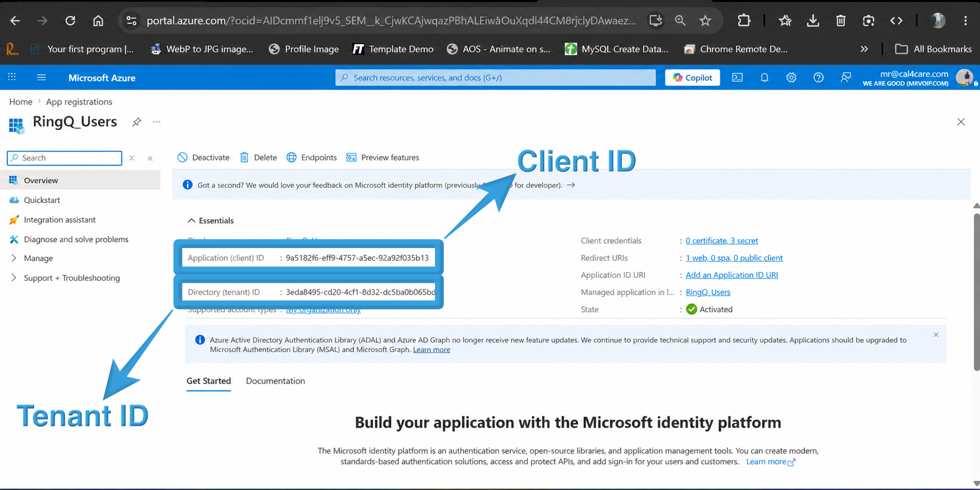980x490 pixels.
Task: Go to the browser home page
Action: (x=98, y=21)
